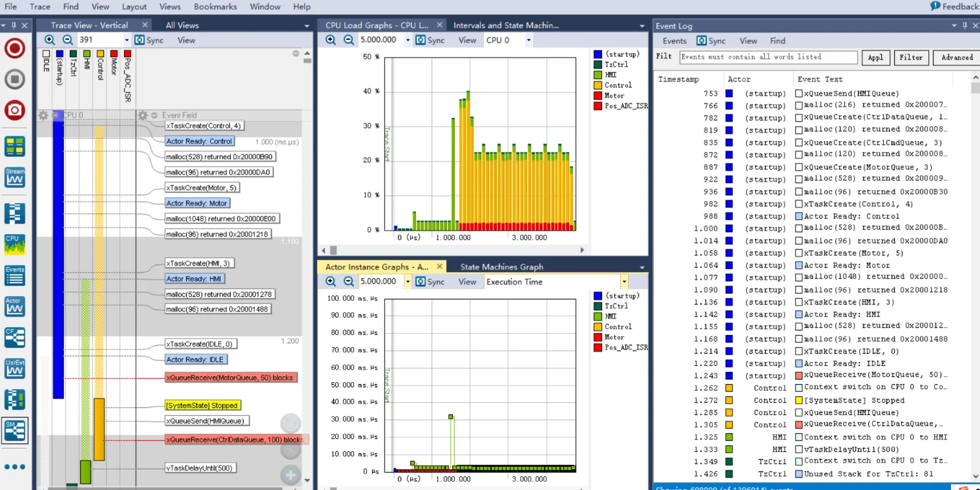This screenshot has width=980, height=490.
Task: Click the Advanced button in Event Log
Action: click(956, 58)
